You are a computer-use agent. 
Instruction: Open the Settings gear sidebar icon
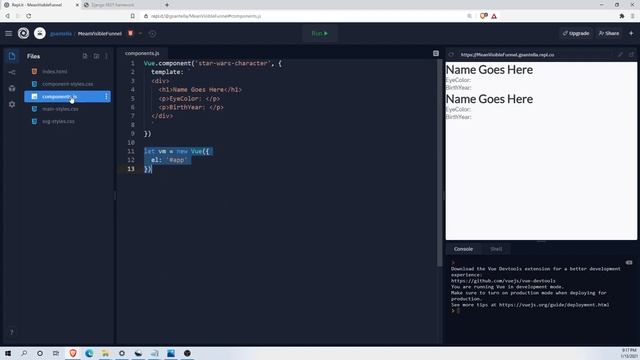[x=12, y=104]
